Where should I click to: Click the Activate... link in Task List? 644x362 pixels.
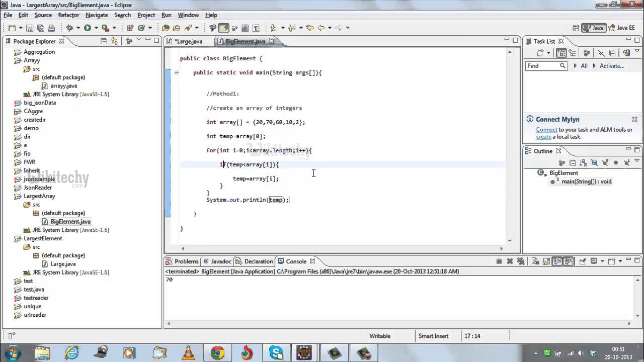tap(611, 66)
